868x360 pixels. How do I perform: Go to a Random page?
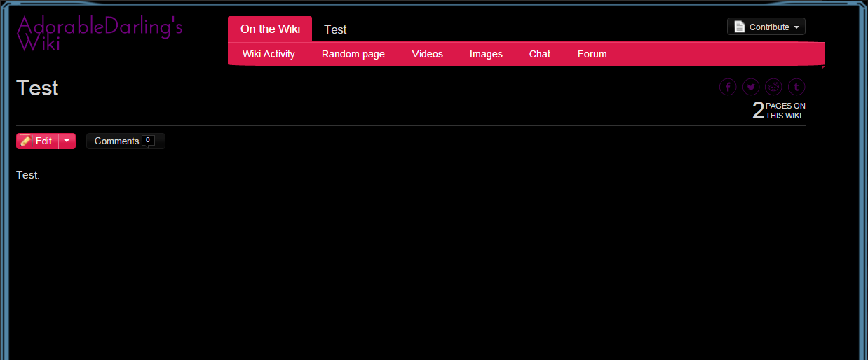coord(353,54)
